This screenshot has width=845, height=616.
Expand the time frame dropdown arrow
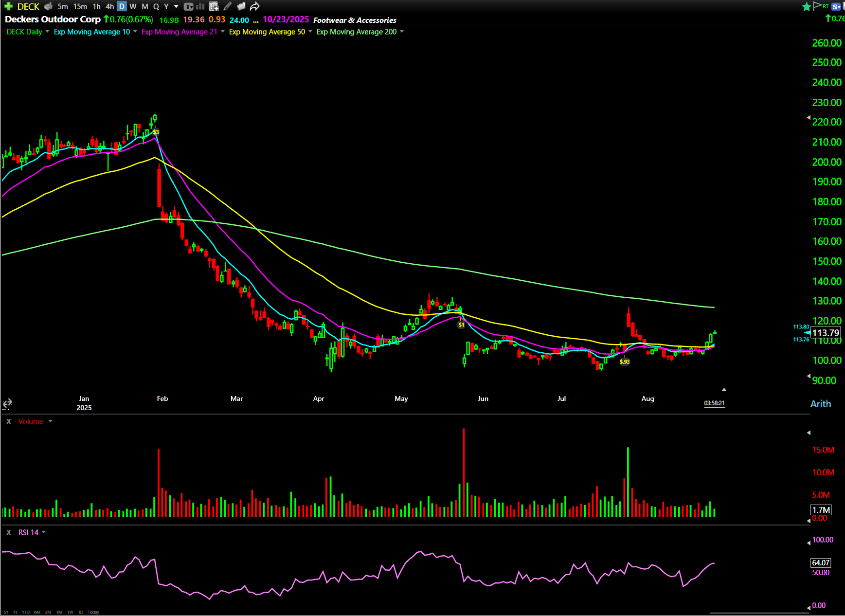pos(176,6)
